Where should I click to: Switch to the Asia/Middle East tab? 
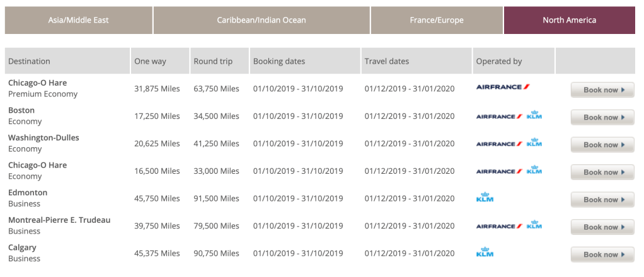tap(78, 20)
